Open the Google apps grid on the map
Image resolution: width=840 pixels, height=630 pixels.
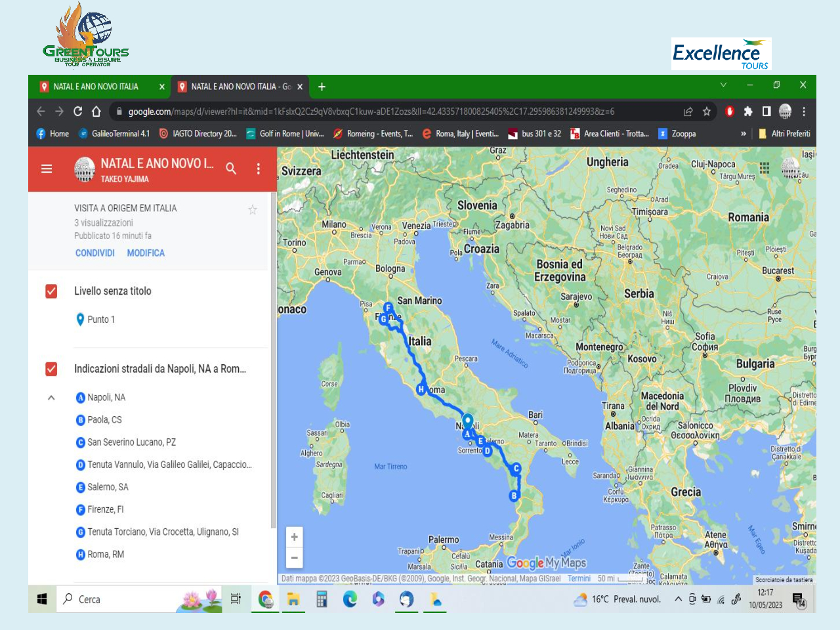click(765, 168)
